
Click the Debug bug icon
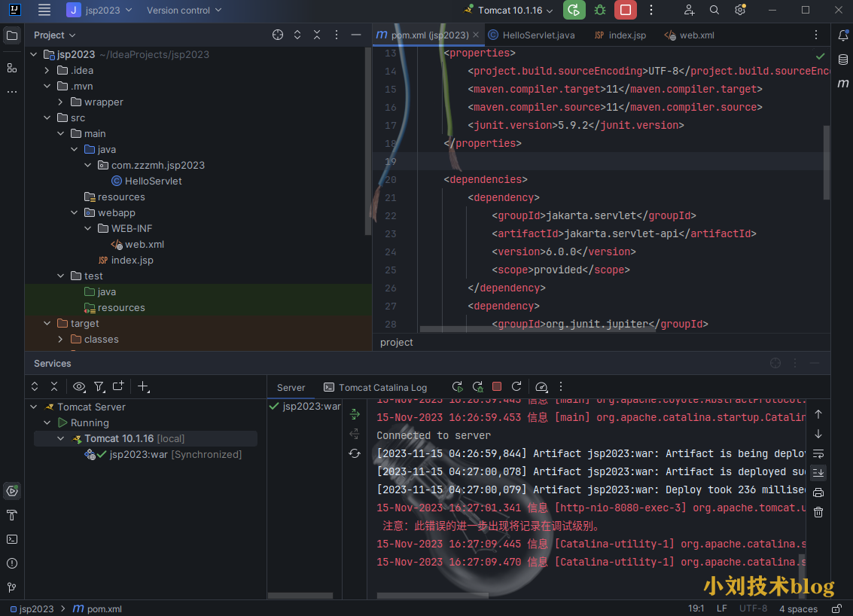(x=599, y=11)
